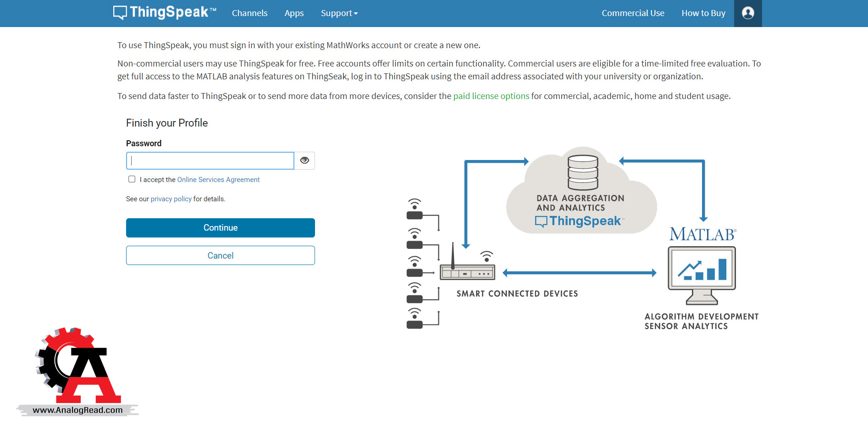Open the user account avatar icon
The height and width of the screenshot is (425, 868).
(748, 13)
